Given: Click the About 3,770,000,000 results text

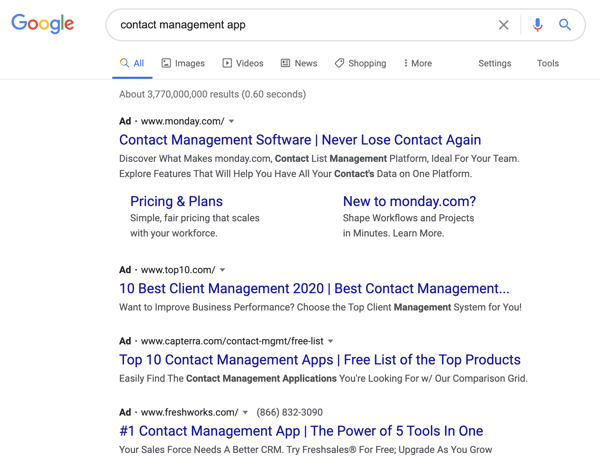Looking at the screenshot, I should [x=212, y=94].
